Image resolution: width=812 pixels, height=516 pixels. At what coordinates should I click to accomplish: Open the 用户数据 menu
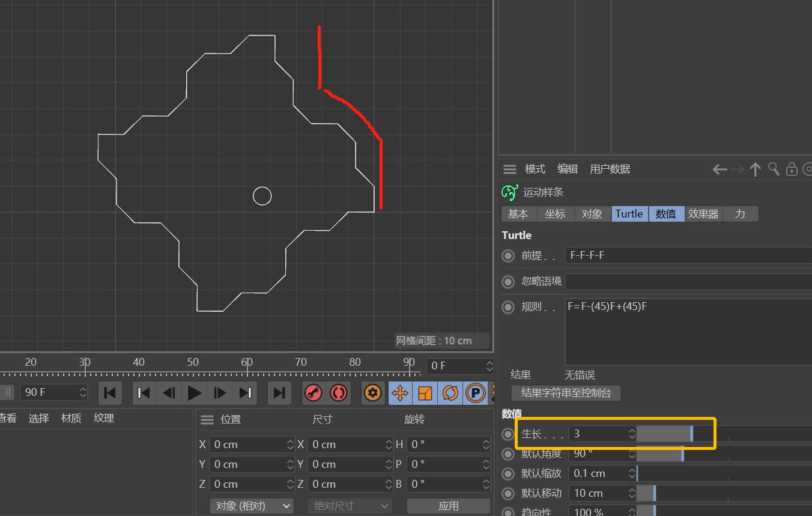click(x=610, y=169)
